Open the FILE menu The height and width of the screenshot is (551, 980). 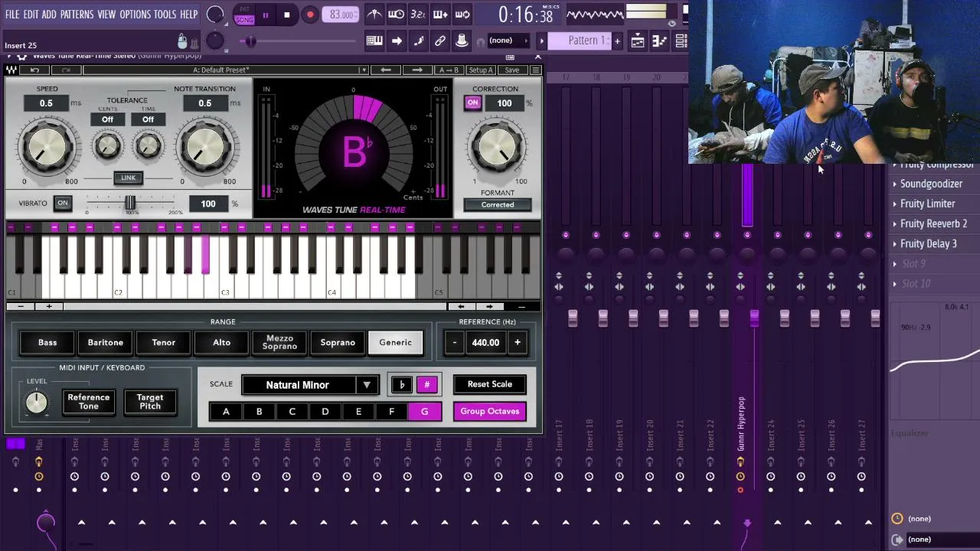[12, 14]
